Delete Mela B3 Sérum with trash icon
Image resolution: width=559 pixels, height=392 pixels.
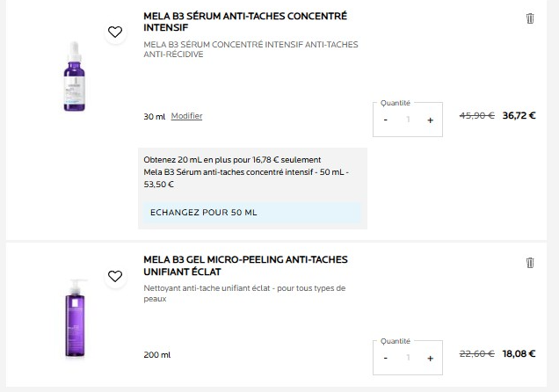click(x=530, y=18)
